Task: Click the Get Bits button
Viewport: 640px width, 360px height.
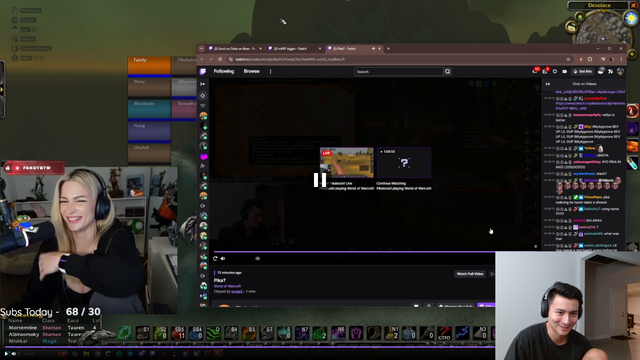Action: [582, 71]
